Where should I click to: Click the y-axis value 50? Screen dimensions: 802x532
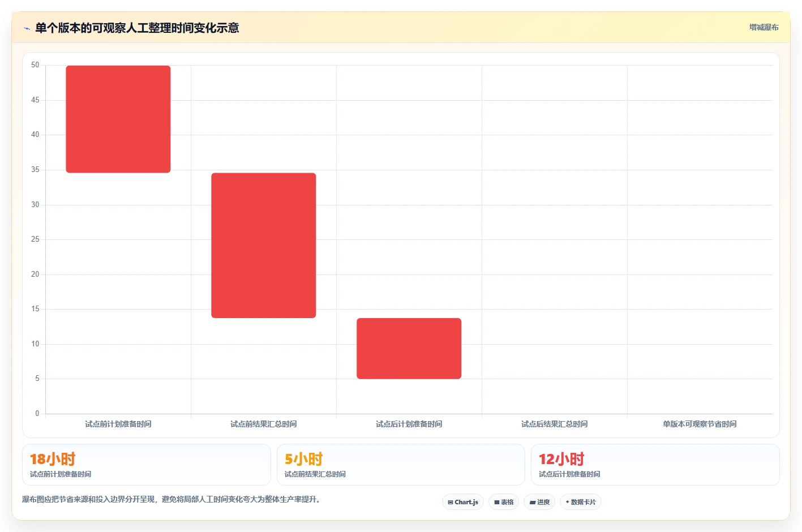coord(35,65)
